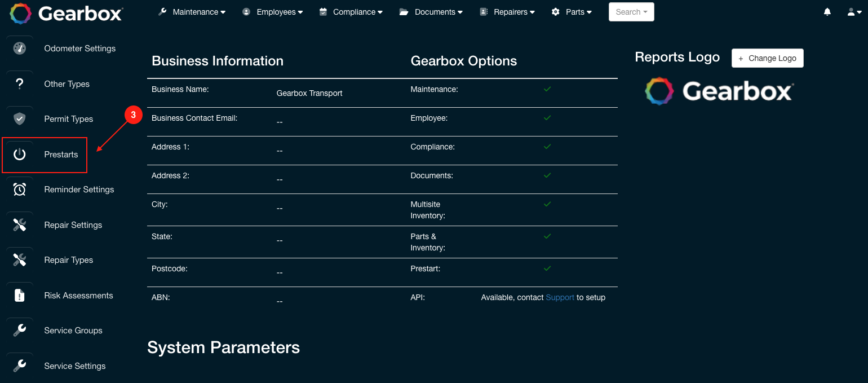The height and width of the screenshot is (383, 868).
Task: Click the Employee option green checkmark
Action: 547,118
